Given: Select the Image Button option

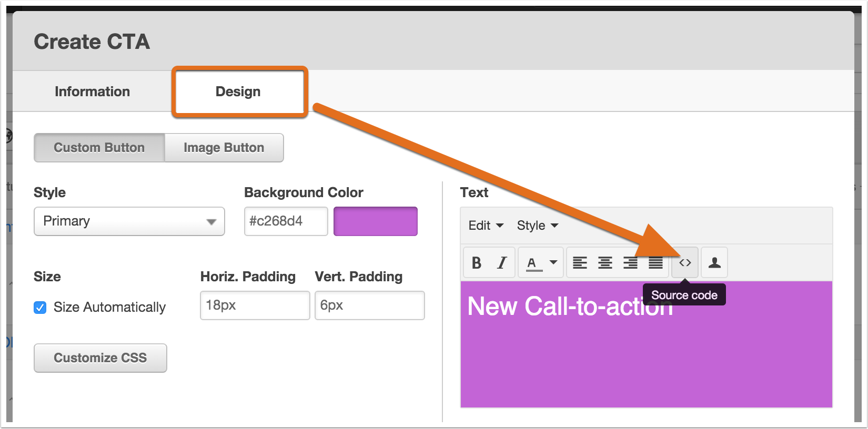Looking at the screenshot, I should [224, 148].
